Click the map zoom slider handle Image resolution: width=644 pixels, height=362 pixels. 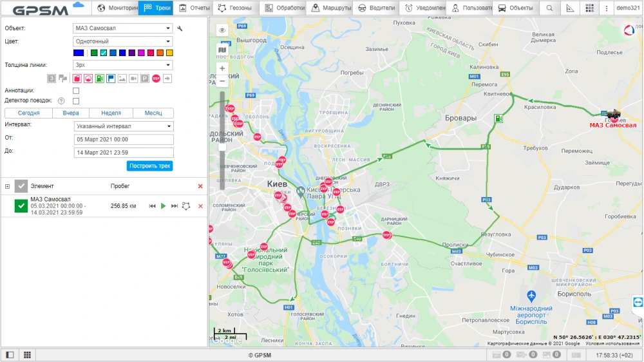tap(222, 147)
